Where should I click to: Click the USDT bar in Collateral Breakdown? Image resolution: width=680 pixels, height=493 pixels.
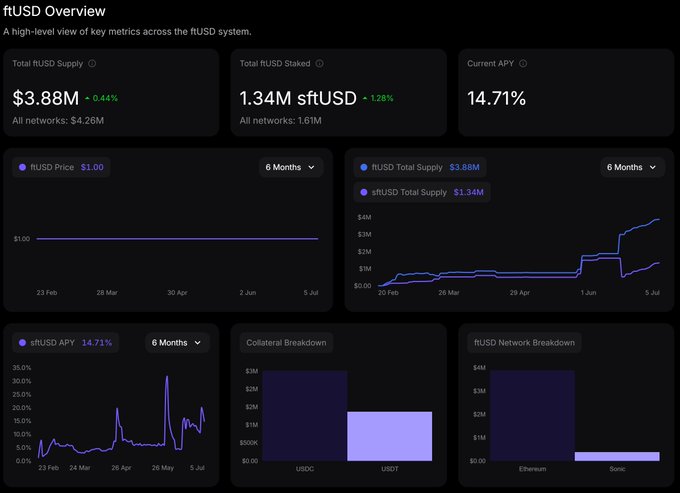pos(389,436)
